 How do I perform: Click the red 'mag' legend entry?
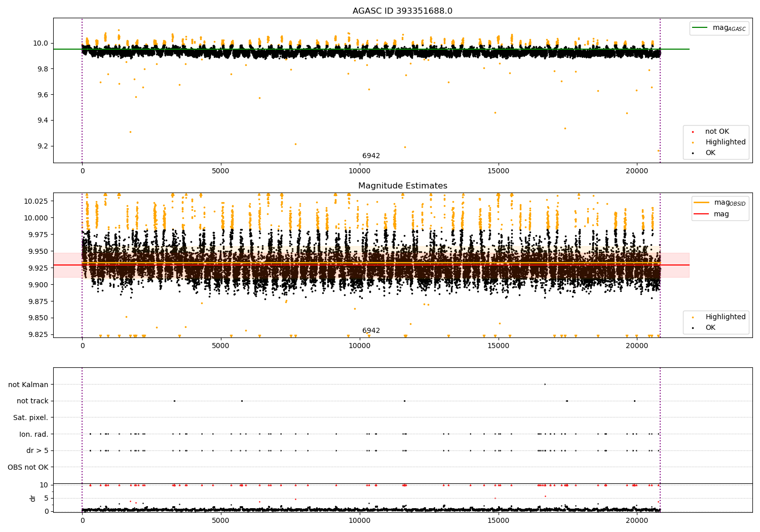click(721, 214)
